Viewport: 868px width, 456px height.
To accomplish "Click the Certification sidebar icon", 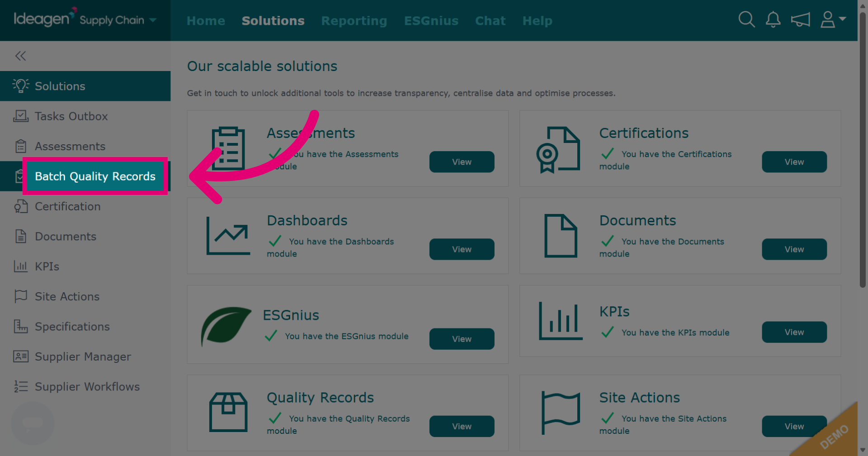I will click(x=21, y=206).
